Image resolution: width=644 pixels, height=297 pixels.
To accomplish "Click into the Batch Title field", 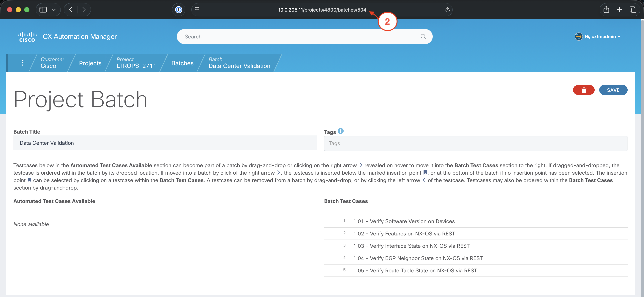I will [165, 143].
